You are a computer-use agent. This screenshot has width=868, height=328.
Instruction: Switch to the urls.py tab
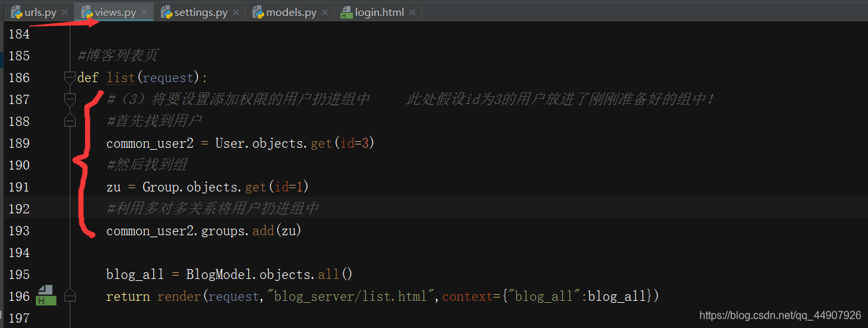(x=39, y=12)
